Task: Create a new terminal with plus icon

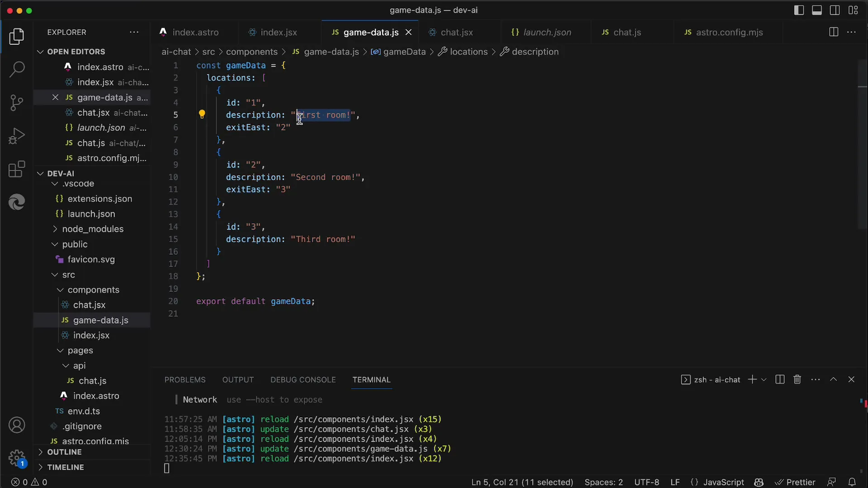Action: tap(752, 379)
